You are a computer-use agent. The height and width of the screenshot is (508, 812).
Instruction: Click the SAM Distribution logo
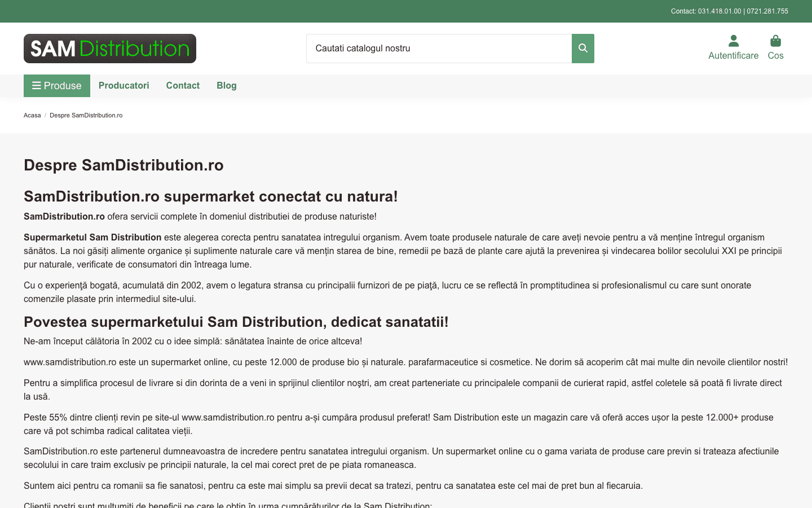pos(110,49)
